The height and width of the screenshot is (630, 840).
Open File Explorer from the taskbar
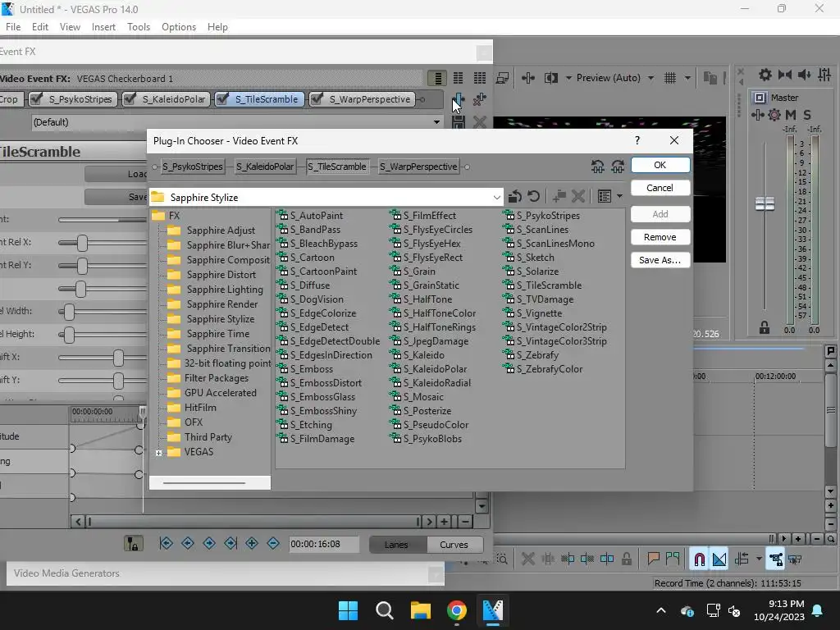tap(421, 610)
